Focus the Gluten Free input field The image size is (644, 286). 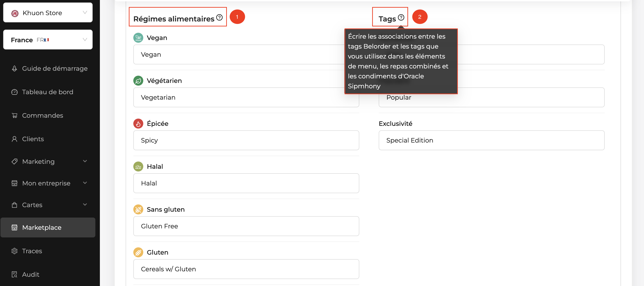coord(246,226)
